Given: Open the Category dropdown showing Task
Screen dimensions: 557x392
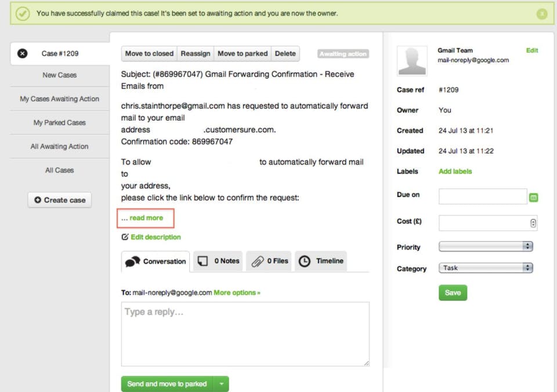Looking at the screenshot, I should pos(486,268).
